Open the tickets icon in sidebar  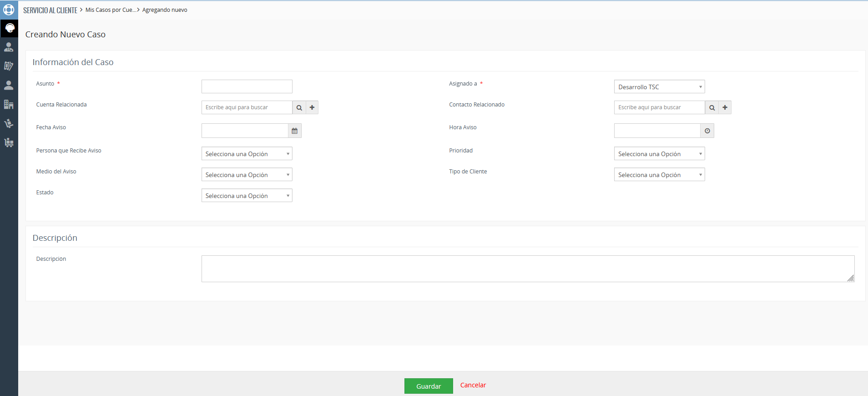(9, 66)
